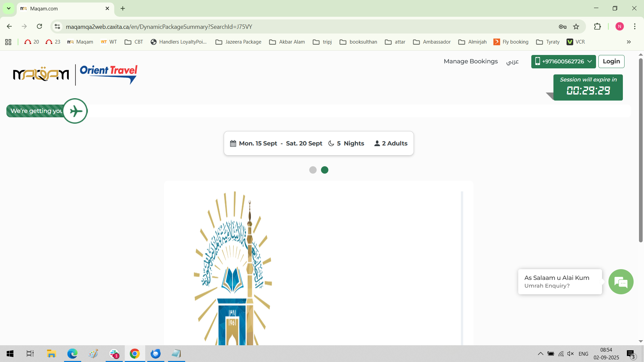Select the first gray carousel dot
This screenshot has width=644, height=362.
(x=313, y=170)
